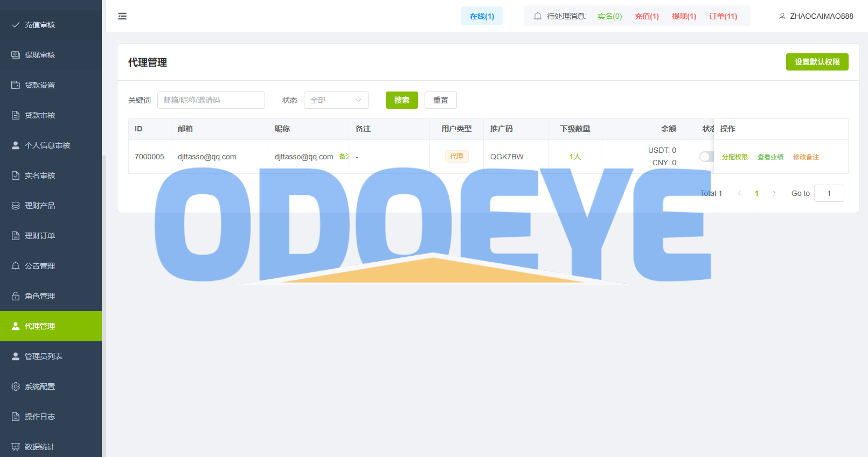The height and width of the screenshot is (457, 868).
Task: Click the 公告管理 bell icon in sidebar
Action: coord(16,266)
